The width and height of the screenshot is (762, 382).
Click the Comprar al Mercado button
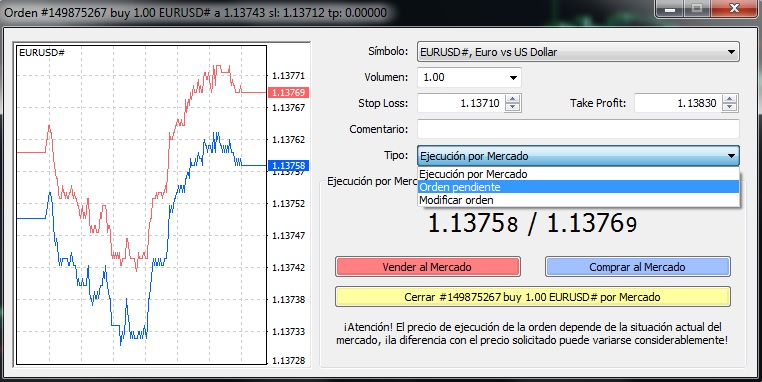(638, 267)
